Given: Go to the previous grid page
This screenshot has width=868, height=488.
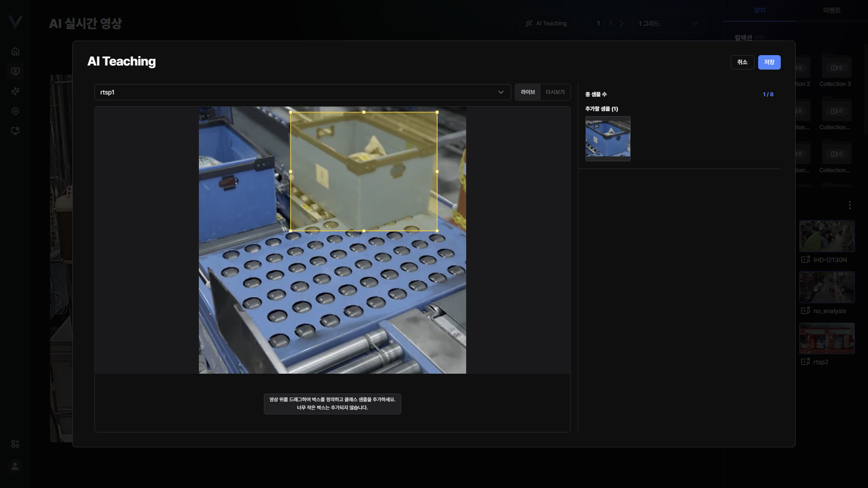Looking at the screenshot, I should (x=588, y=23).
